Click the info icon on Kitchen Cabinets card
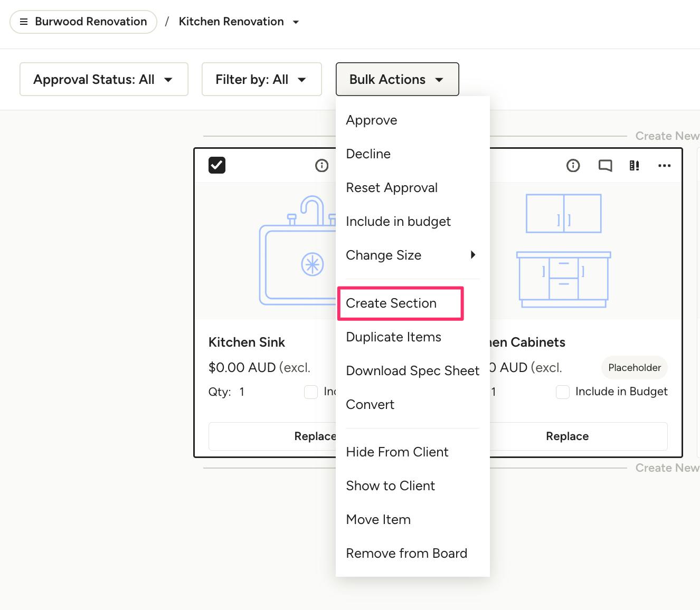Image resolution: width=700 pixels, height=610 pixels. [573, 166]
